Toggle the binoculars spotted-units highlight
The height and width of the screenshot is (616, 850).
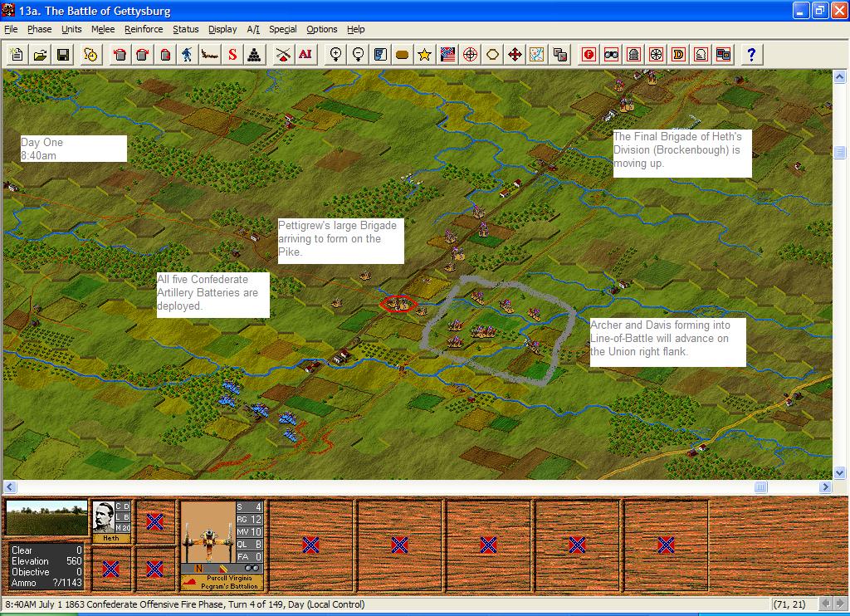click(612, 54)
